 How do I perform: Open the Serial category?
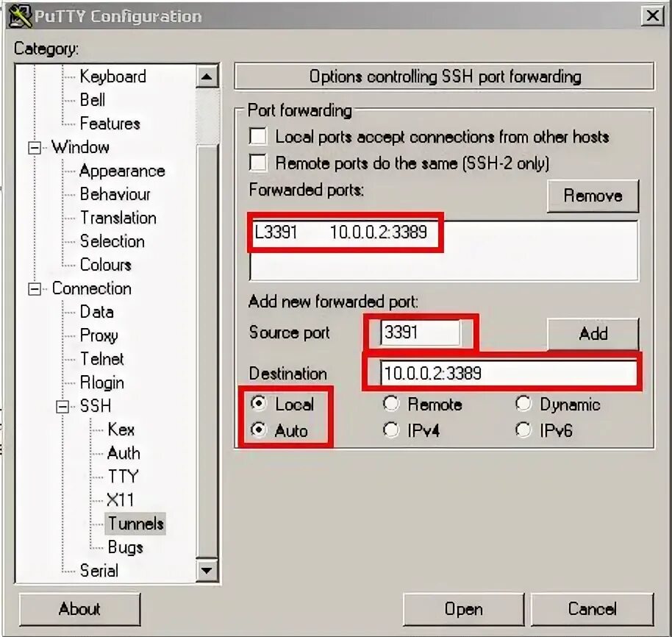[99, 571]
